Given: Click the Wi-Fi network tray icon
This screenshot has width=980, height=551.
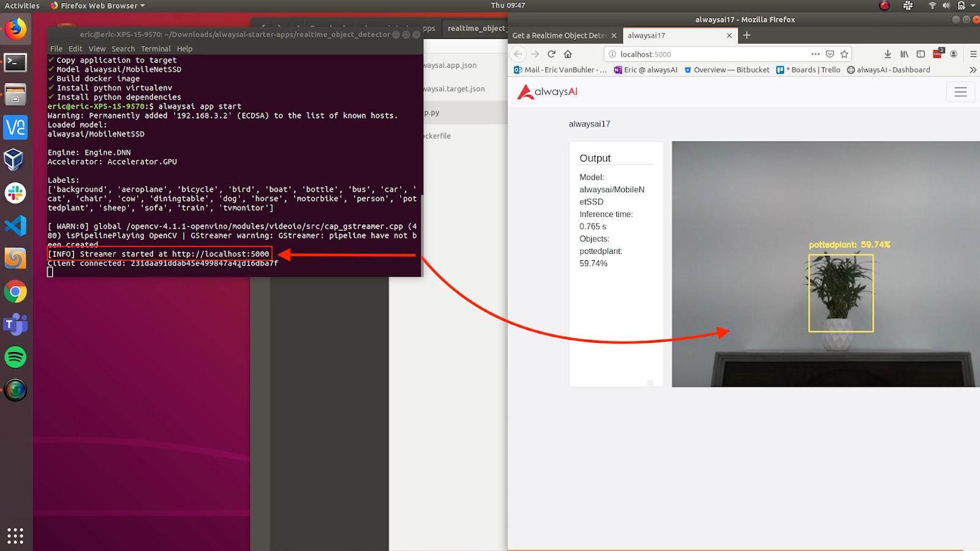Looking at the screenshot, I should [x=932, y=6].
